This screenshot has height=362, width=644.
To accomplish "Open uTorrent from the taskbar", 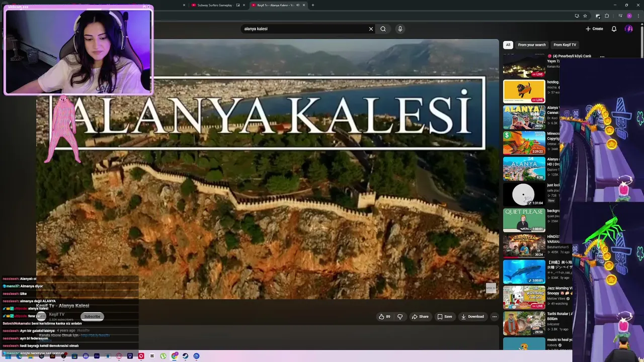I will pyautogui.click(x=163, y=356).
